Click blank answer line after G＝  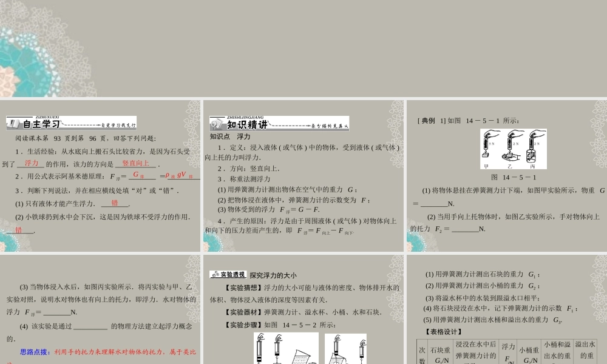[x=434, y=204]
